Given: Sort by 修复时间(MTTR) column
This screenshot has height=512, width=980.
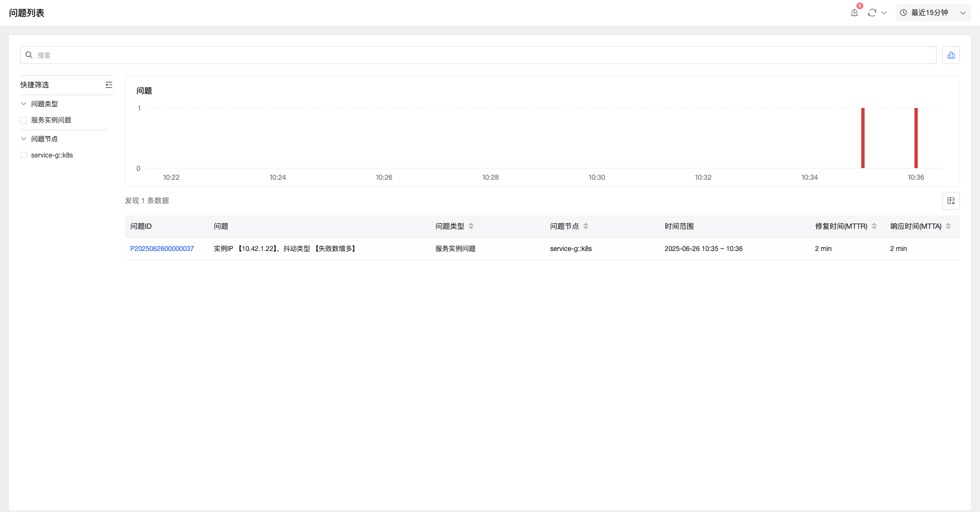Looking at the screenshot, I should click(874, 226).
